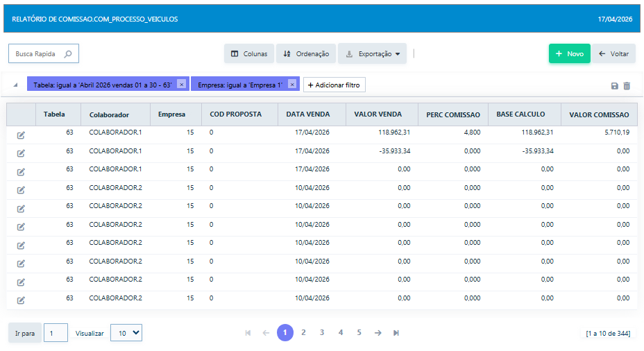Select page 3 in the pagination
Viewport: 644px width, 351px height.
pyautogui.click(x=322, y=332)
